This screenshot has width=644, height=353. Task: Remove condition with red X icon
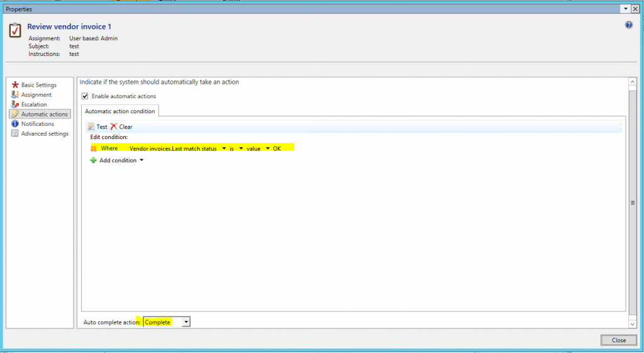tap(94, 148)
